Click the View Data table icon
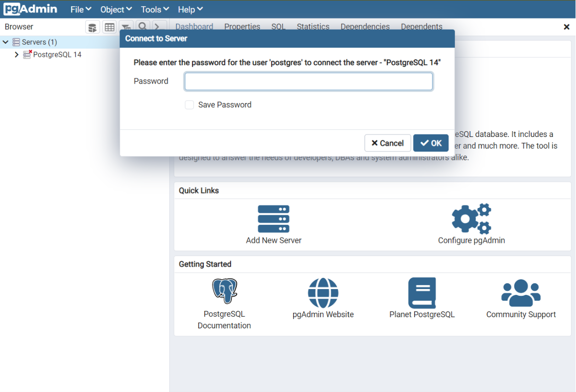 [109, 27]
